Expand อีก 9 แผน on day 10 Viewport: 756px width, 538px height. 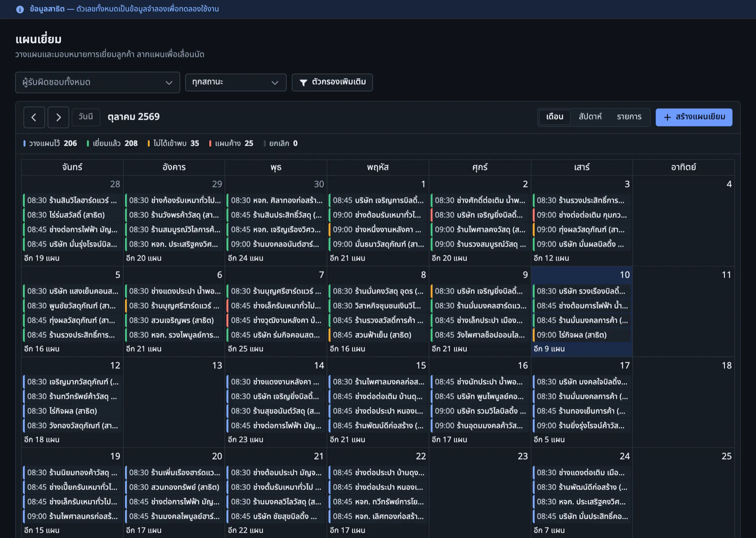click(x=549, y=349)
